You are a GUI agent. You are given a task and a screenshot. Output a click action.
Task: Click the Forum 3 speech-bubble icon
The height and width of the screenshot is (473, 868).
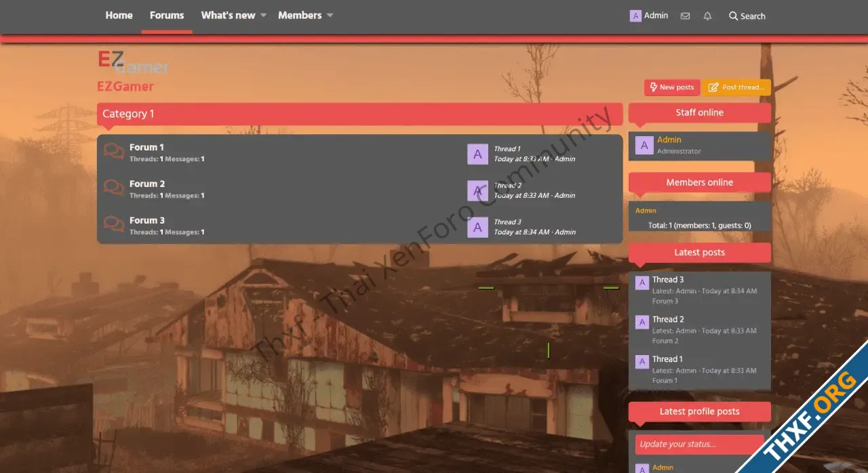pos(114,224)
